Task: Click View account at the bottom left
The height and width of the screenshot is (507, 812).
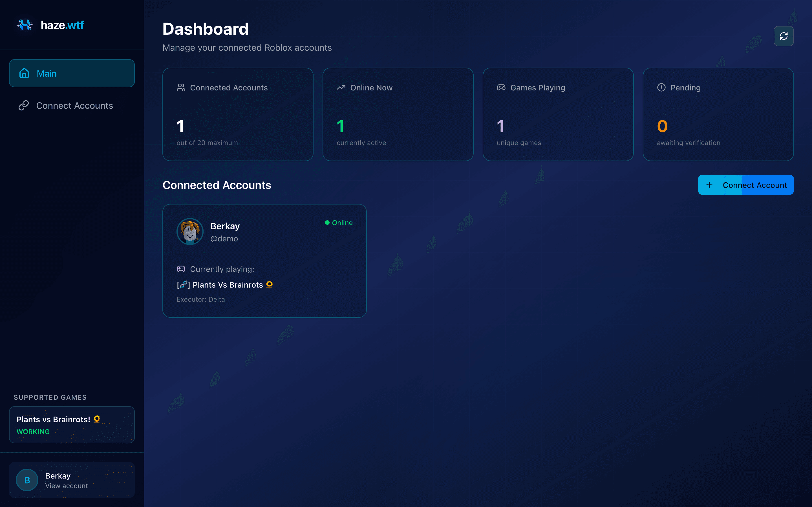Action: [66, 486]
